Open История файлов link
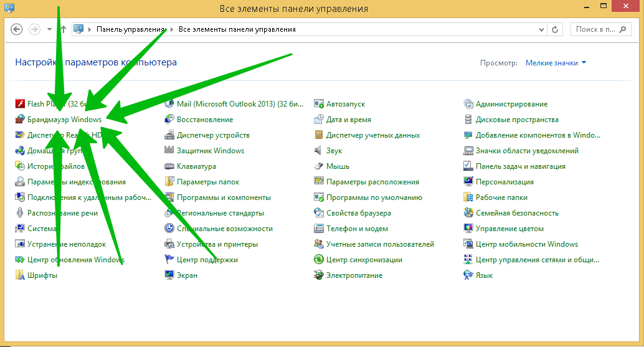This screenshot has width=644, height=347. pyautogui.click(x=56, y=166)
